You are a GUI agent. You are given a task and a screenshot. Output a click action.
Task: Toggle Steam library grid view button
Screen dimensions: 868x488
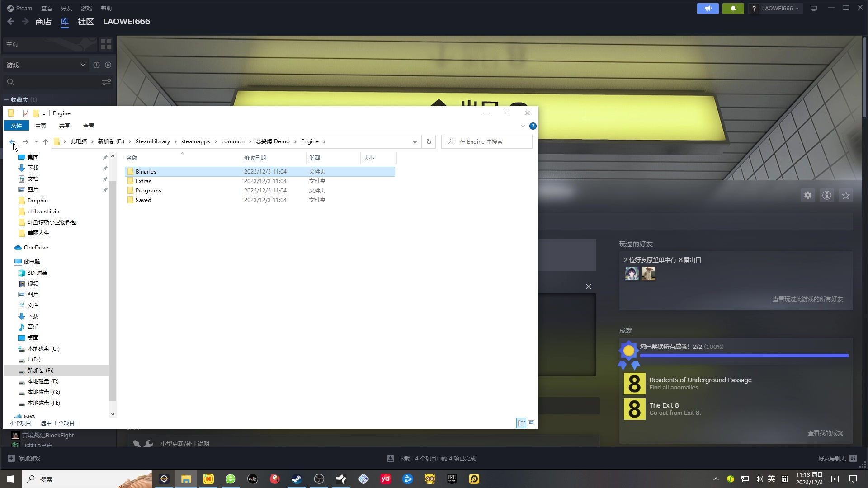106,44
